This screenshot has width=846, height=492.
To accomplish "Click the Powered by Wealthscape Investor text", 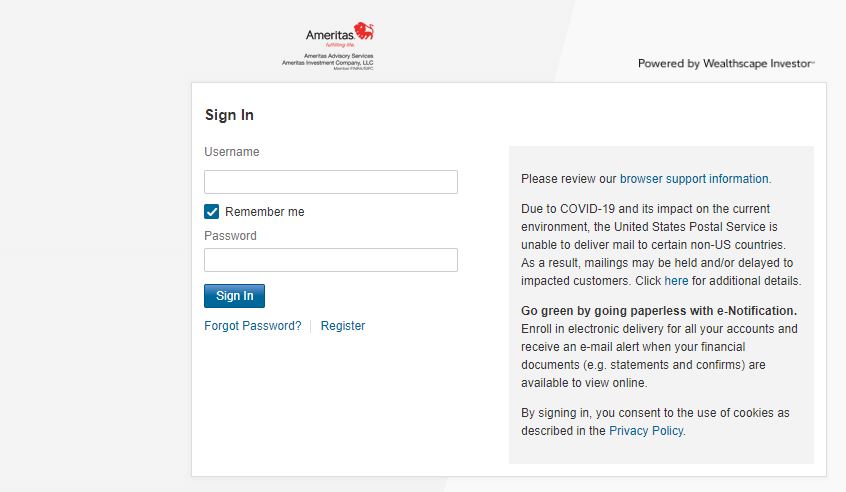I will click(x=726, y=64).
